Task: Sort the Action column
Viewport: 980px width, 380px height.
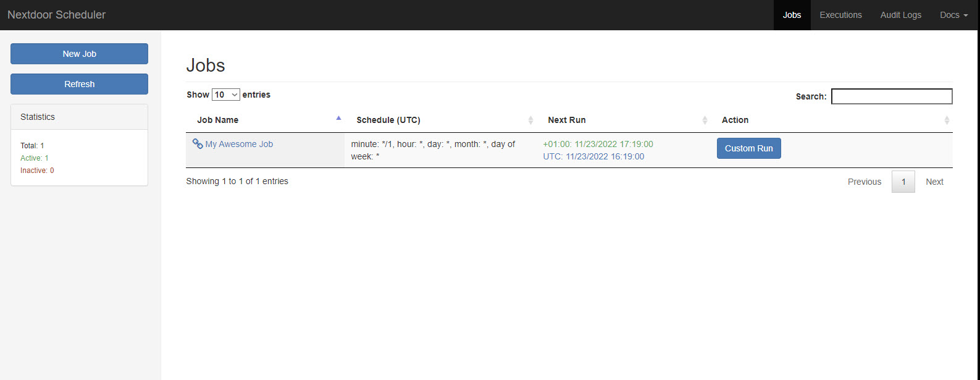Action: 947,120
